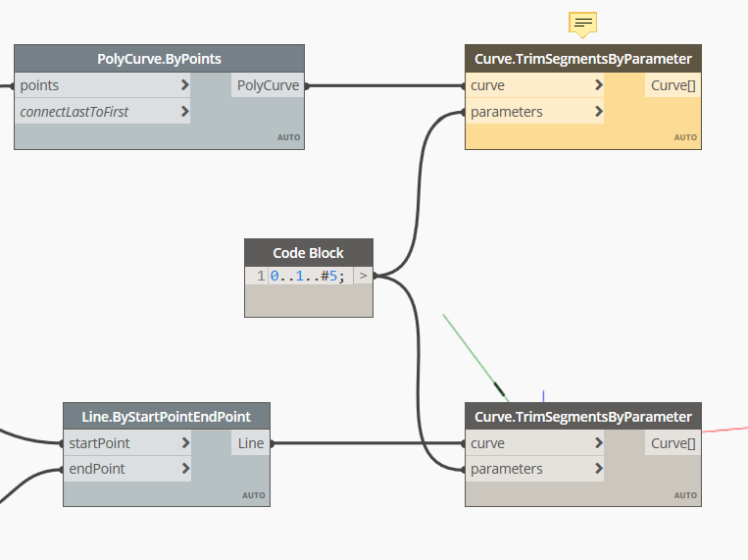The height and width of the screenshot is (560, 748).
Task: Select the PolyCurve.ByPoints node title
Action: pos(159,59)
